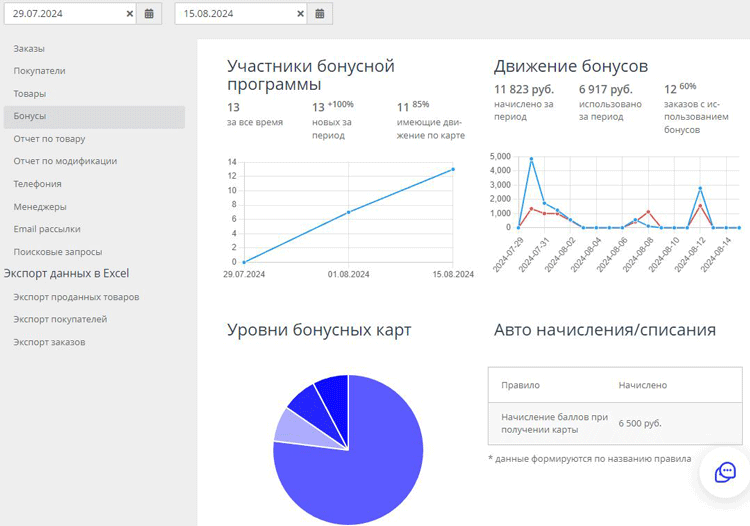Clear the 15.08.2024 end date with X
750x526 pixels.
[300, 14]
